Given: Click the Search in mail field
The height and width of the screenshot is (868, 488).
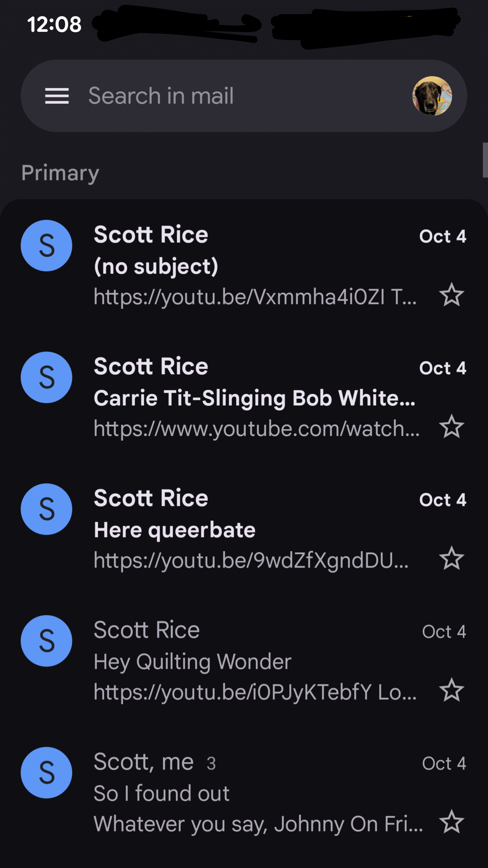Looking at the screenshot, I should tap(237, 96).
